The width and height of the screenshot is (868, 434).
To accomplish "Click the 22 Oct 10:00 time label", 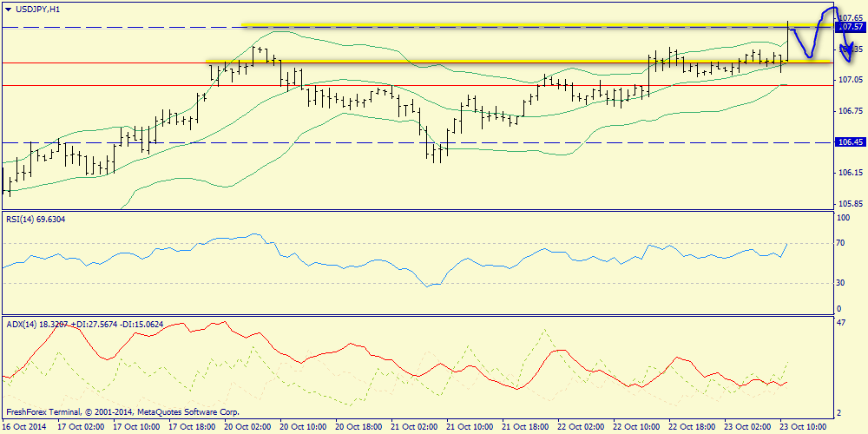I will [636, 427].
